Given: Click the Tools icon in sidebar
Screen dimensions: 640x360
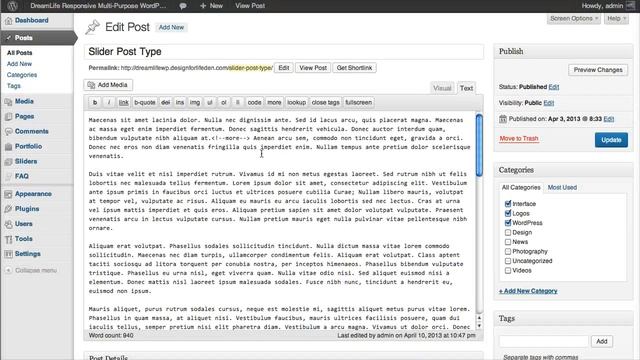Looking at the screenshot, I should tap(8, 239).
